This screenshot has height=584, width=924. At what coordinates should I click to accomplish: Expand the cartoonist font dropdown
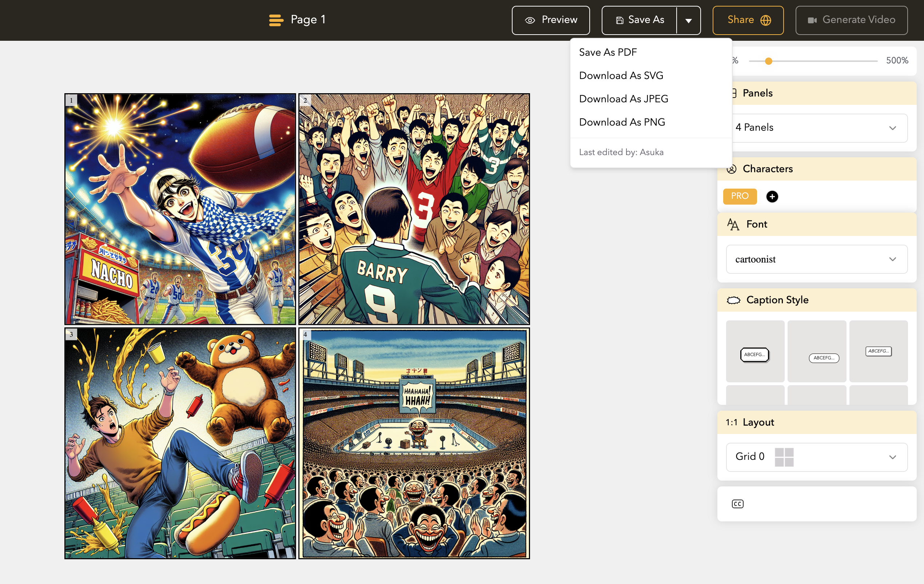coord(817,260)
